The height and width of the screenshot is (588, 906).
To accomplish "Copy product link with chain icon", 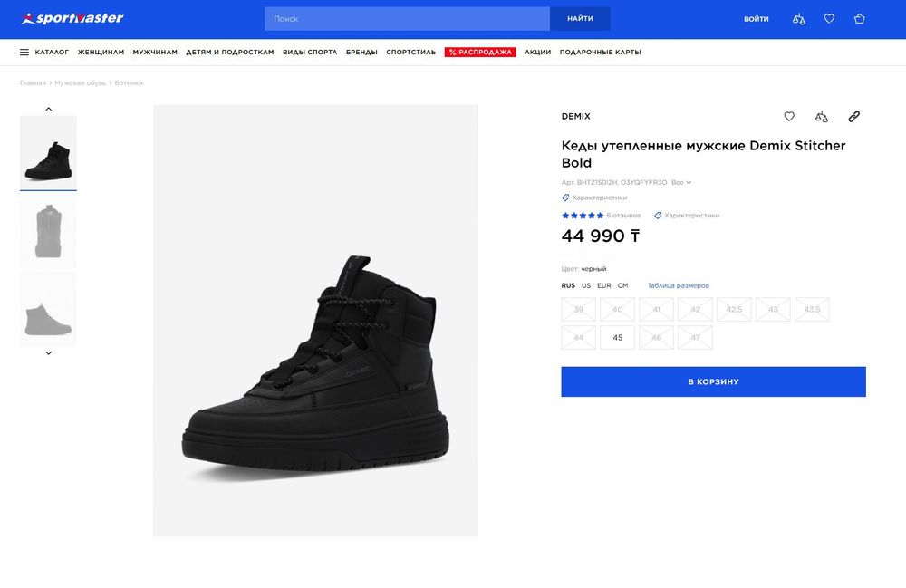I will click(853, 117).
